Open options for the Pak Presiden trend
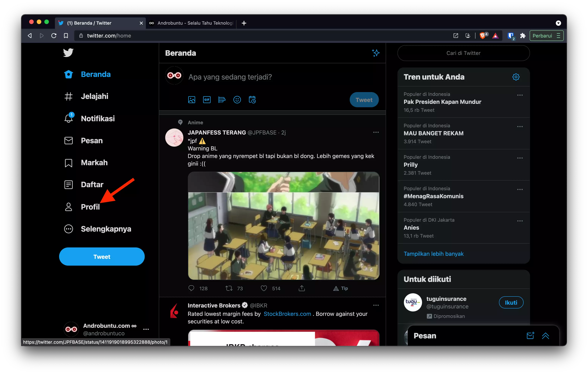The height and width of the screenshot is (374, 588). click(520, 95)
